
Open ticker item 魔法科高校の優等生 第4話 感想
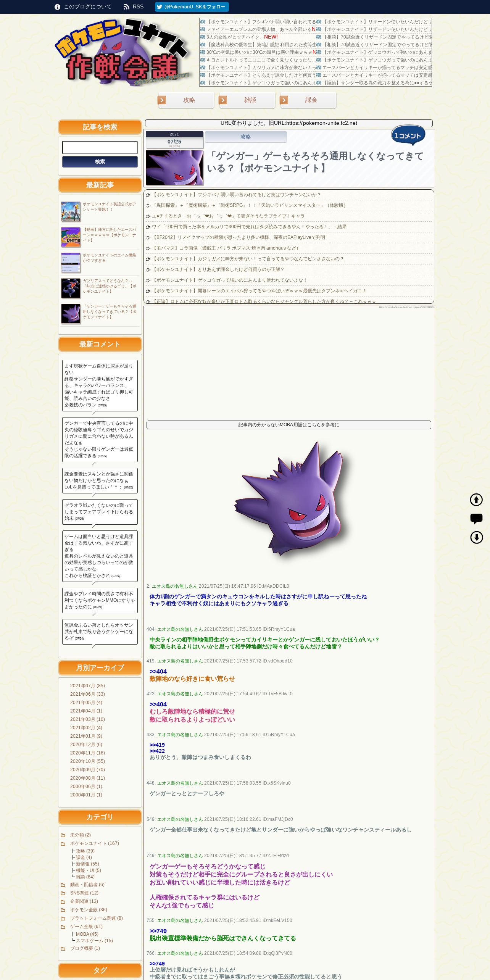point(261,45)
